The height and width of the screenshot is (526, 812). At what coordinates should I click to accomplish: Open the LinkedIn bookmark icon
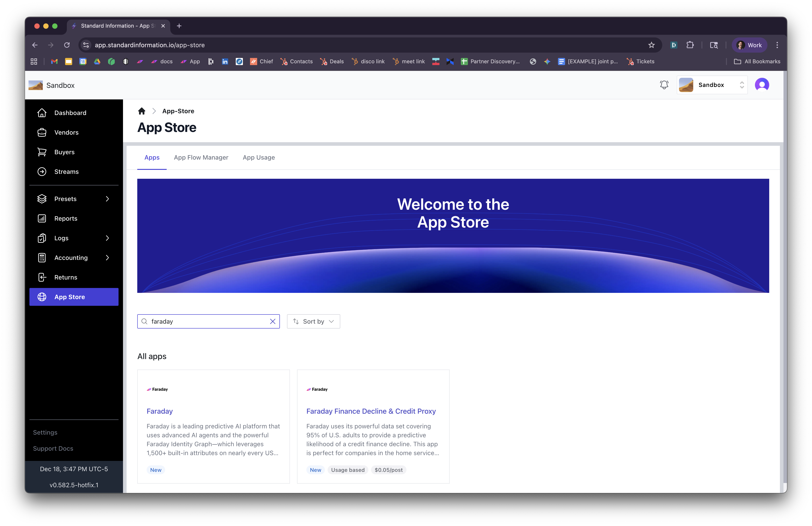click(225, 62)
